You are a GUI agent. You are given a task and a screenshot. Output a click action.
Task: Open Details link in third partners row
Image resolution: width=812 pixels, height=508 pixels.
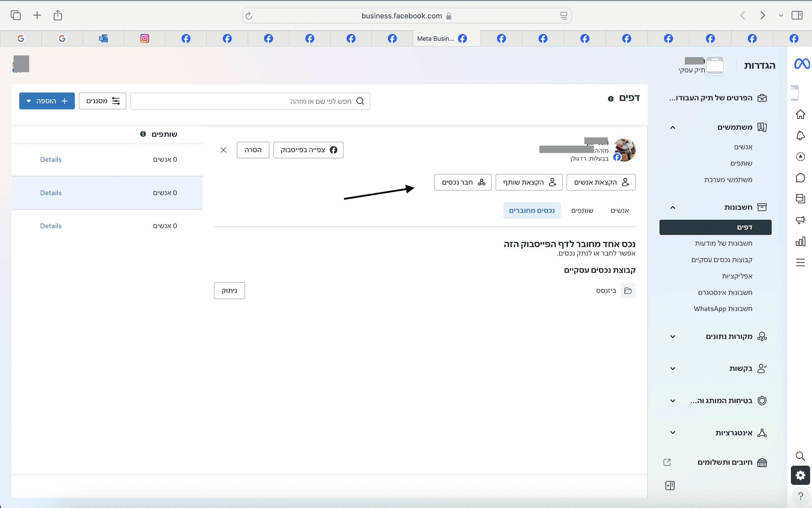point(51,226)
